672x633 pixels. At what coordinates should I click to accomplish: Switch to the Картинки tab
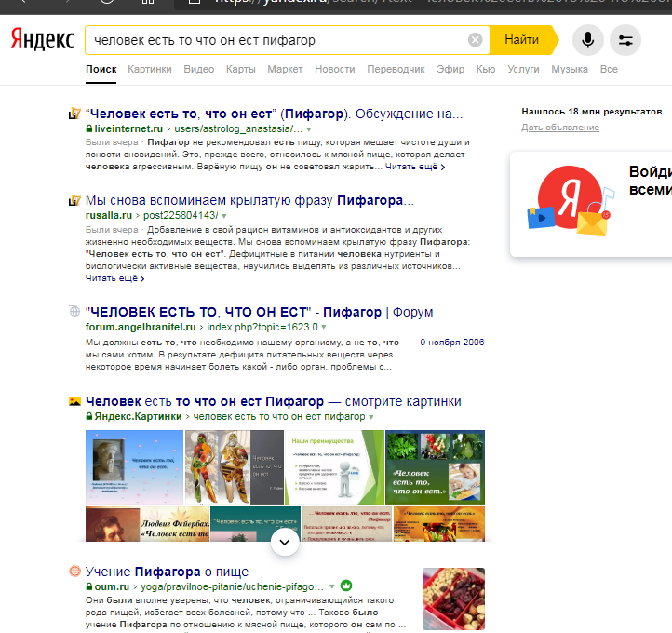[150, 69]
